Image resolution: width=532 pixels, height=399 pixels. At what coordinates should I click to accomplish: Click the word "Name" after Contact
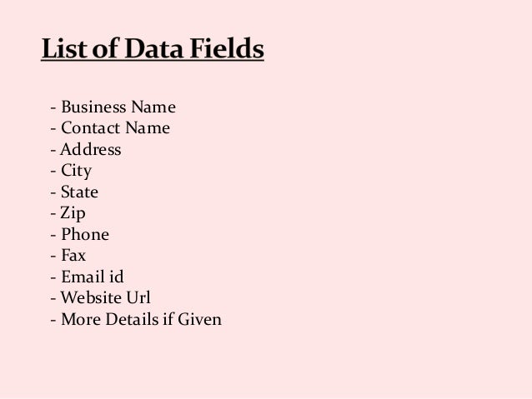[148, 127]
